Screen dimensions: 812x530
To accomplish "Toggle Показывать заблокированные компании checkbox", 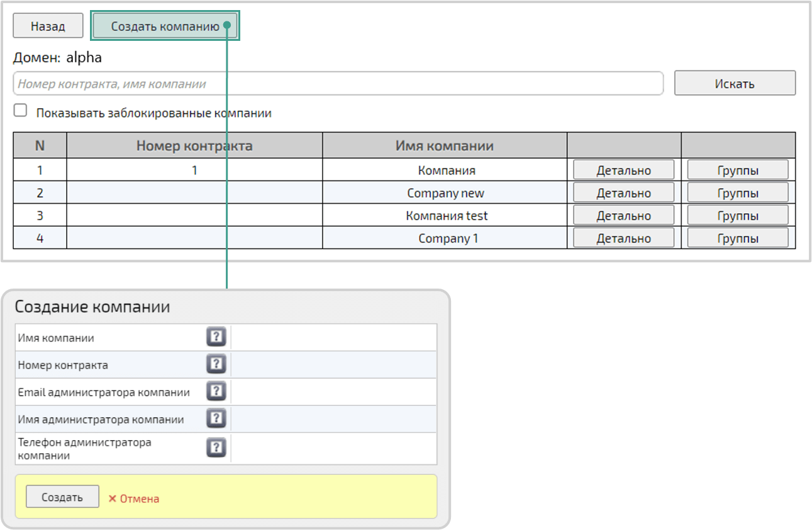I will [21, 111].
